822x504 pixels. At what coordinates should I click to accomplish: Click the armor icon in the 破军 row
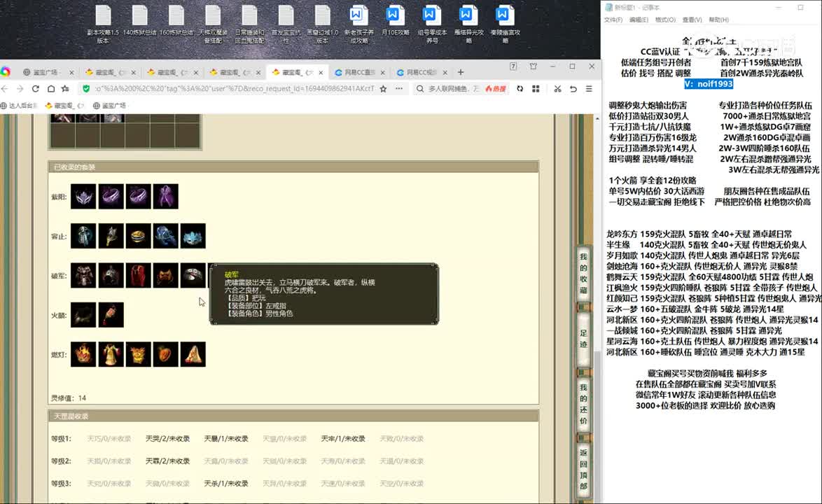[83, 276]
